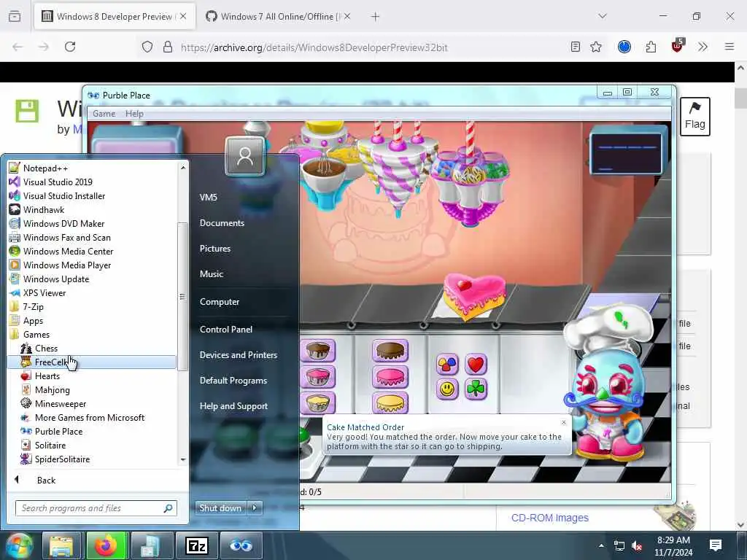Pick the green clover decoration button
Image resolution: width=747 pixels, height=560 pixels.
click(476, 389)
